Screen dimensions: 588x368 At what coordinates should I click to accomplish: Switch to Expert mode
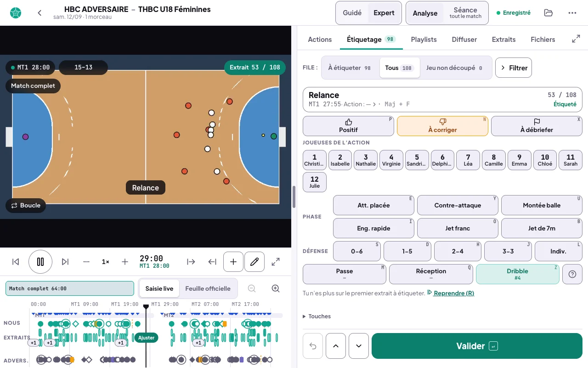pos(384,13)
